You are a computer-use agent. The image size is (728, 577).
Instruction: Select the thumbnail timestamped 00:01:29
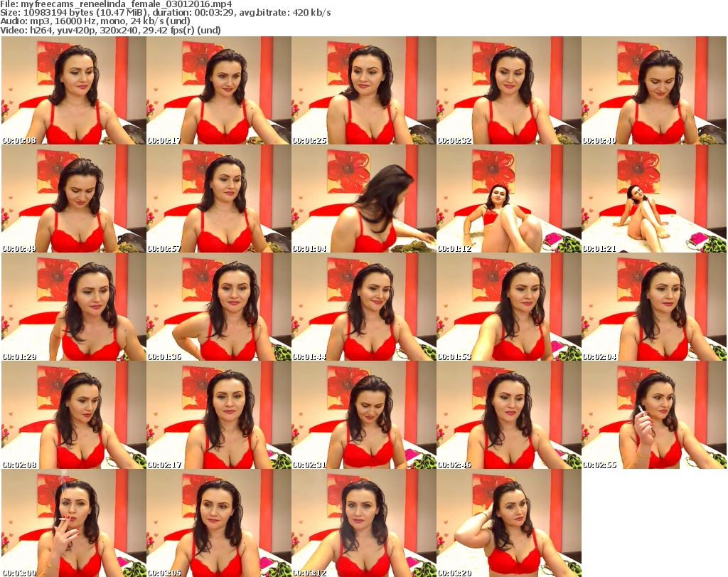(74, 307)
